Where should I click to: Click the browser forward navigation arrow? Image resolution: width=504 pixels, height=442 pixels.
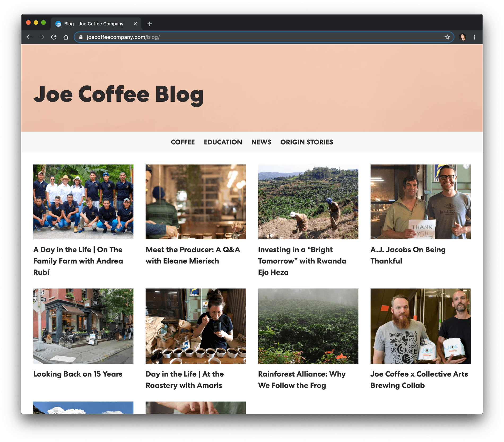pyautogui.click(x=42, y=37)
